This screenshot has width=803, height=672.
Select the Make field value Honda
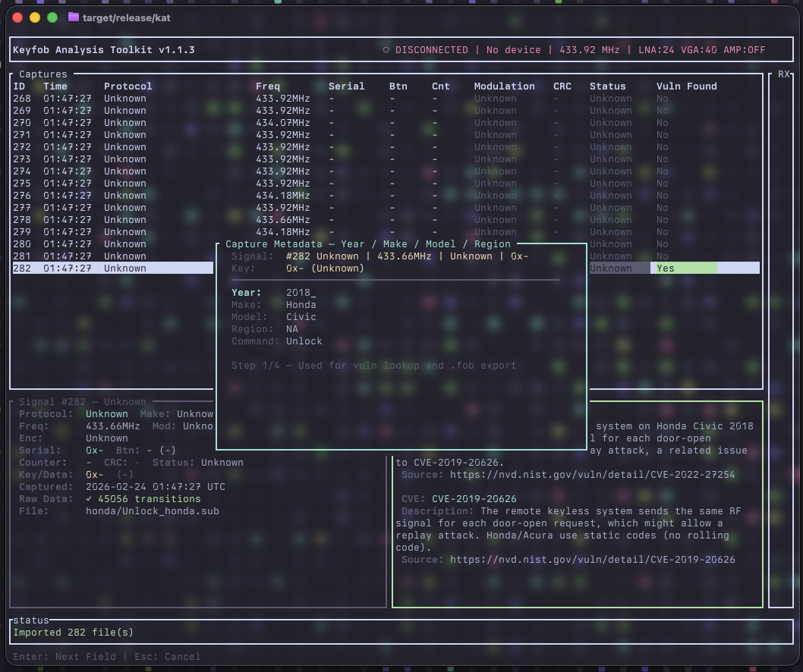(x=301, y=305)
